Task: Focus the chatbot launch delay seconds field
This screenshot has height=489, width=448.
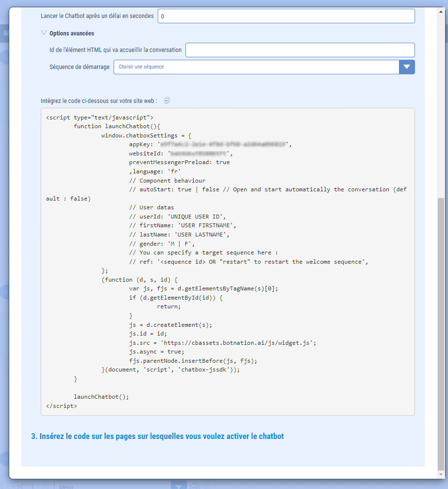Action: click(x=286, y=16)
